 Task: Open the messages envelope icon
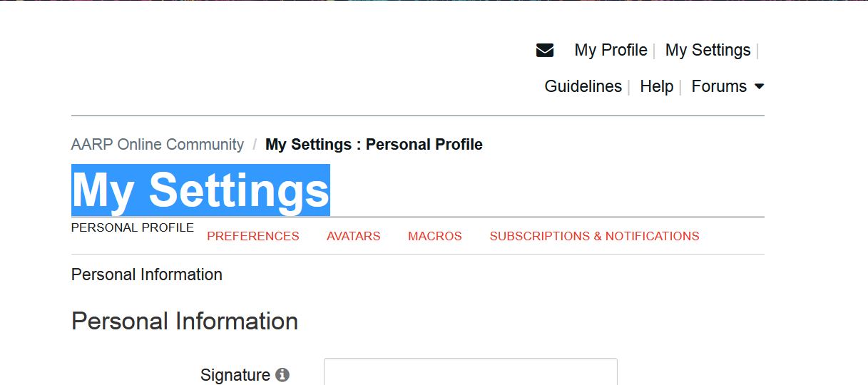pos(545,50)
